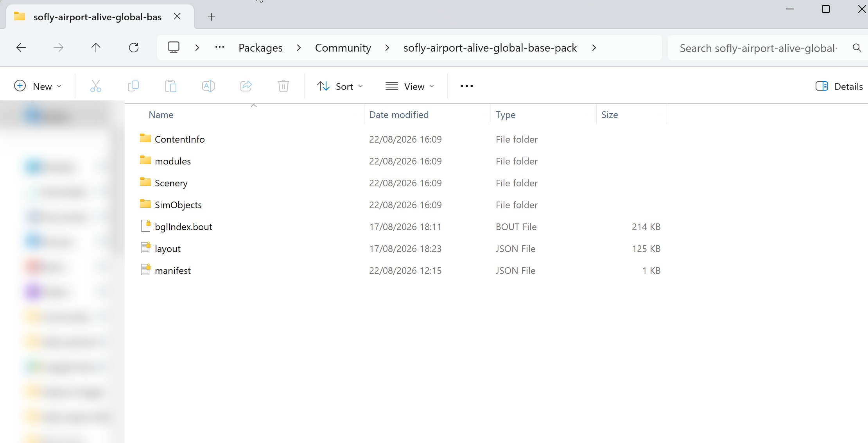This screenshot has width=868, height=443.
Task: Open the New item dropdown
Action: point(38,86)
